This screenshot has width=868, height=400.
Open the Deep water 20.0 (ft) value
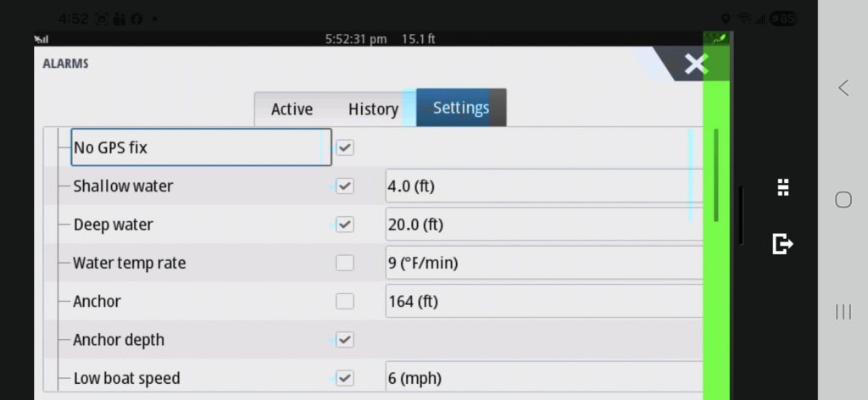[x=542, y=225]
